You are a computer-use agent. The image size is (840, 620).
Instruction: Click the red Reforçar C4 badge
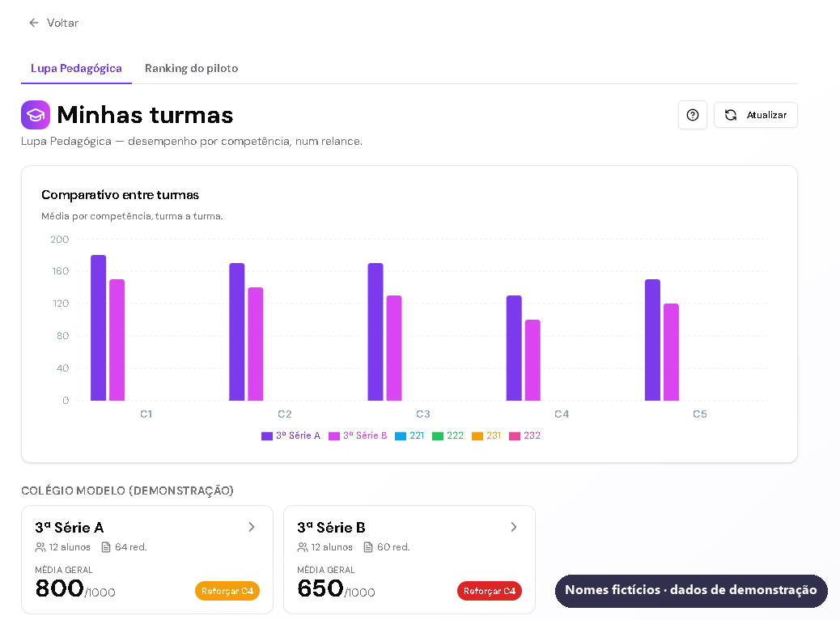(x=489, y=591)
